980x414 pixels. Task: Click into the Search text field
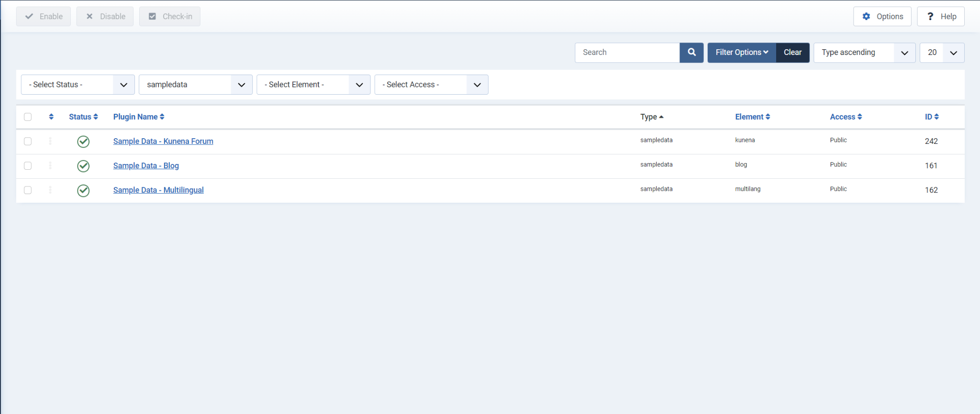pos(627,53)
